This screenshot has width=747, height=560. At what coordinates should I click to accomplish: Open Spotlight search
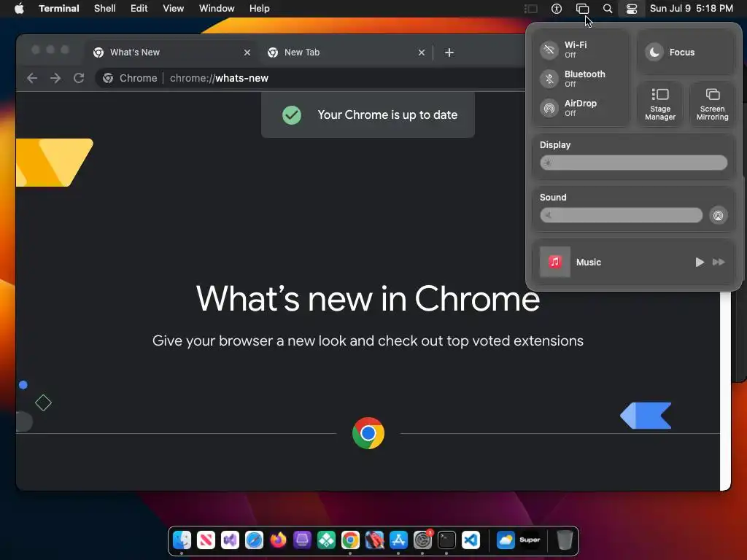pyautogui.click(x=608, y=9)
